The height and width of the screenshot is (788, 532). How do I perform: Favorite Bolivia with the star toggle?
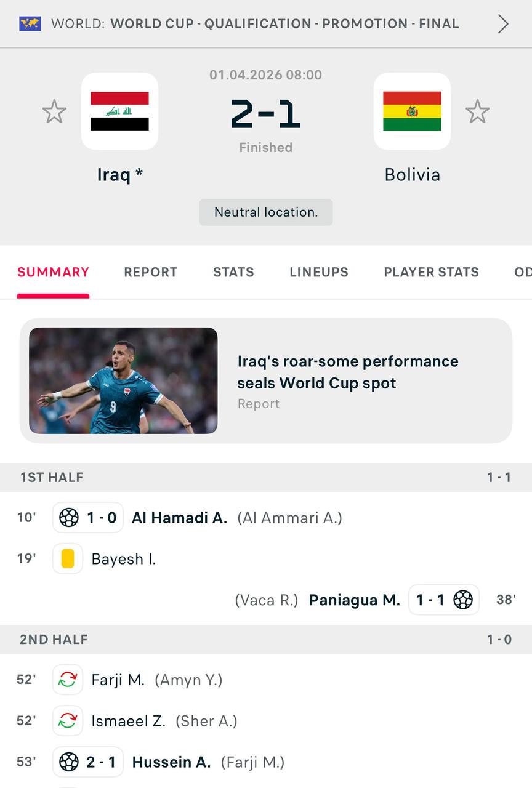477,112
